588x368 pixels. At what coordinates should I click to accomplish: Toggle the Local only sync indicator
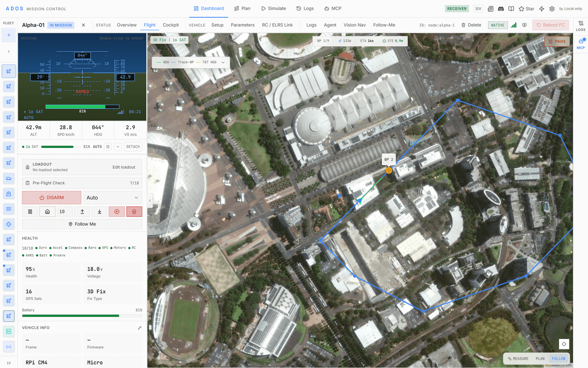pyautogui.click(x=570, y=9)
